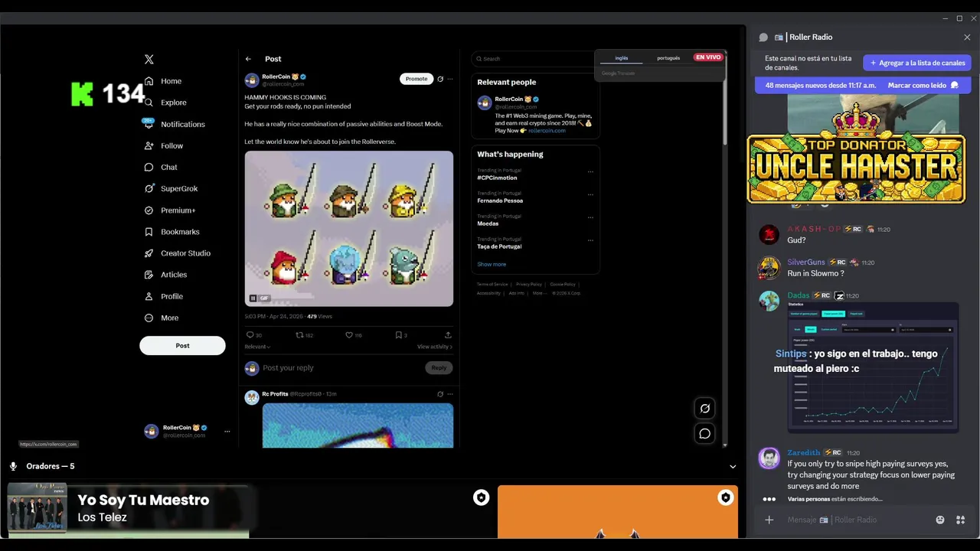Click the repost icon with 182
The width and height of the screenshot is (980, 551).
point(300,335)
